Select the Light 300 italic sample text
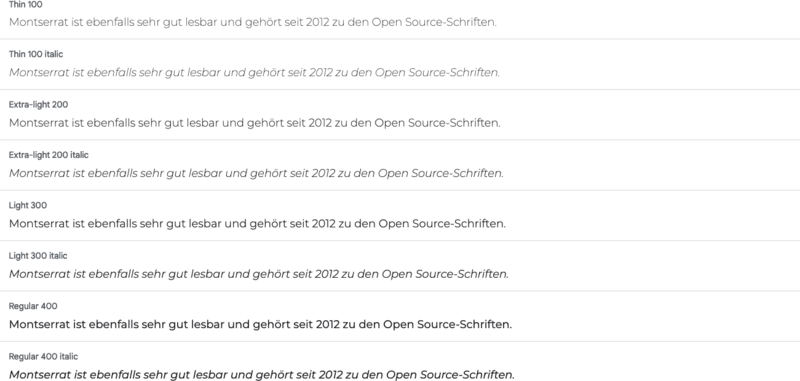800x381 pixels. (259, 274)
